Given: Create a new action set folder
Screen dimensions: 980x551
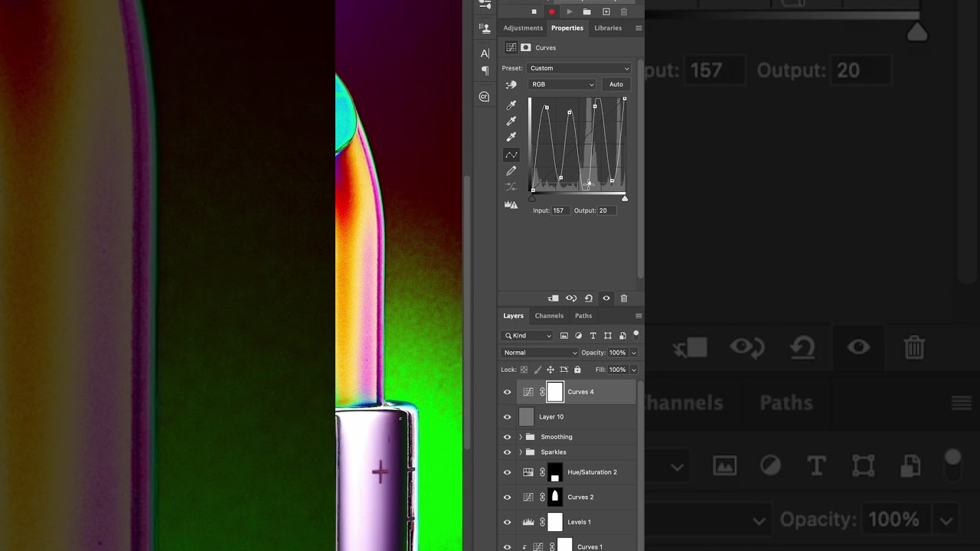Looking at the screenshot, I should 587,12.
